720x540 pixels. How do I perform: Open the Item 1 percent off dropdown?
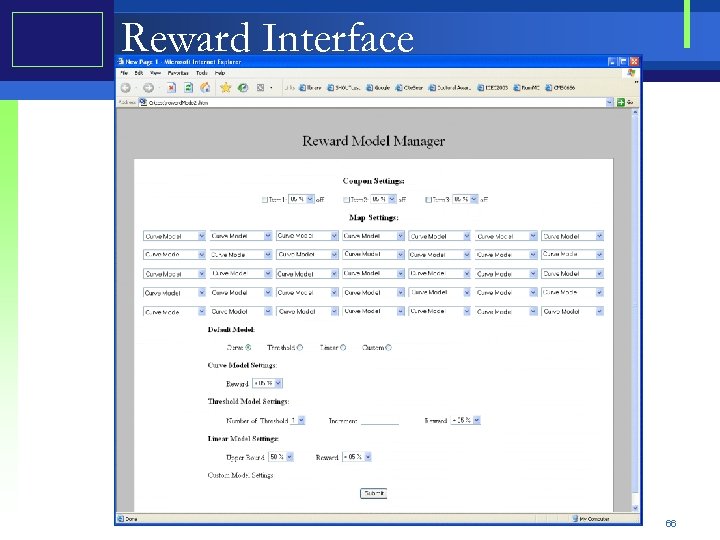click(301, 199)
